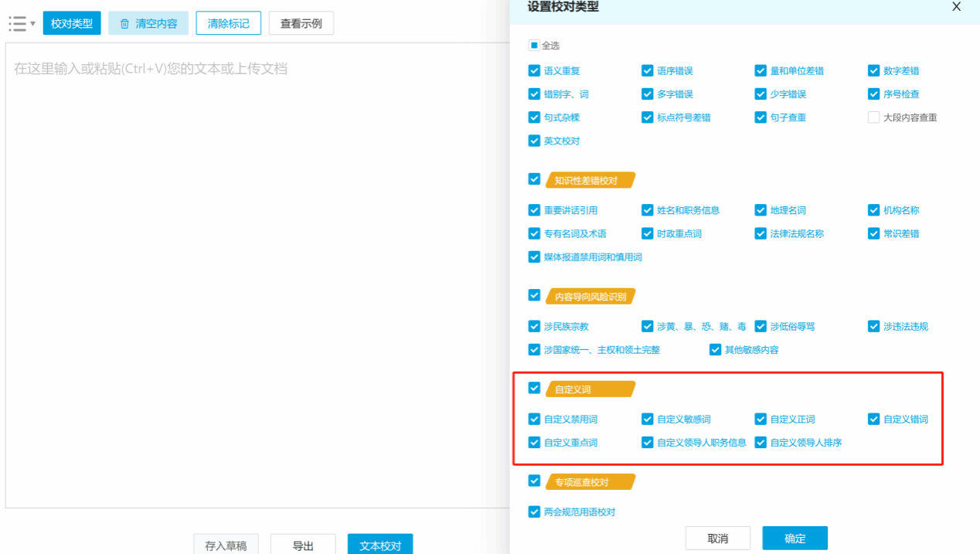Uncheck 涉违法违规 checkbox
The width and height of the screenshot is (980, 554).
pos(874,326)
